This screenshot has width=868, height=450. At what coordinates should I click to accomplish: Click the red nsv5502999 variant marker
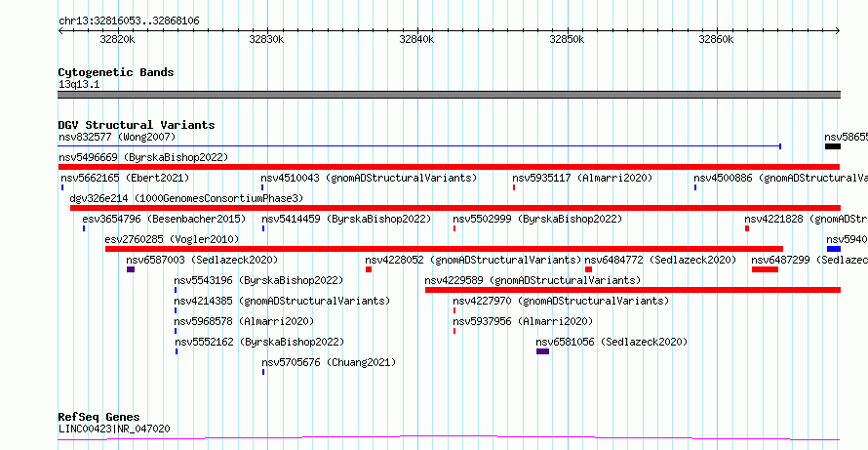(454, 228)
